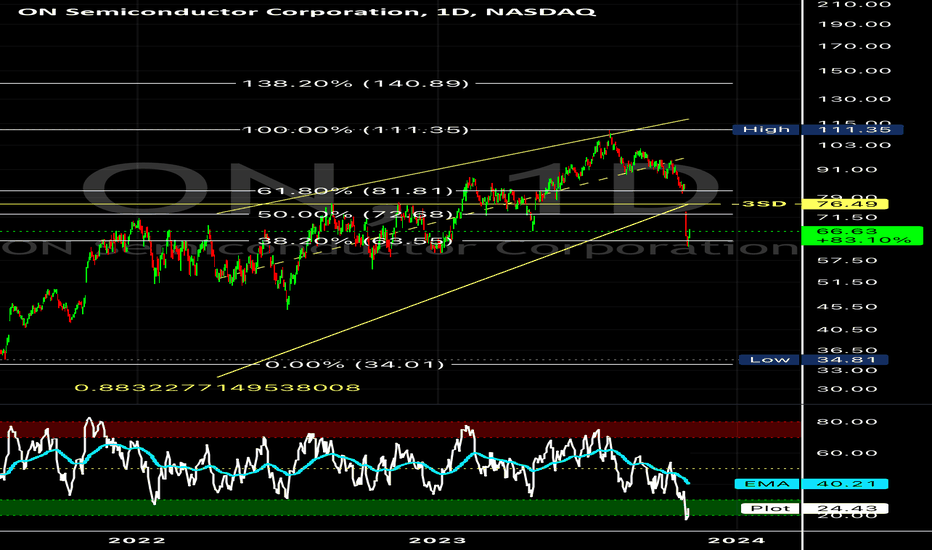Click the green oversold band in the oscillator pane
Image resolution: width=932 pixels, height=550 pixels.
click(x=401, y=507)
